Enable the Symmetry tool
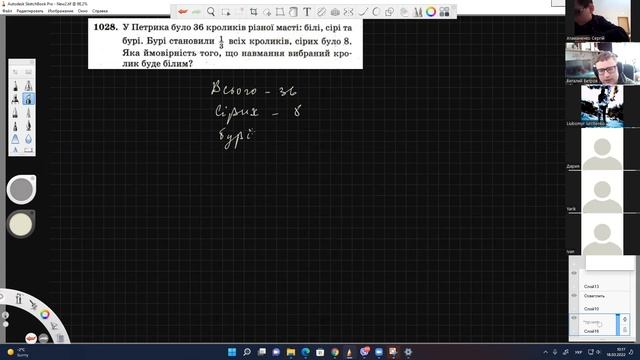 pyautogui.click(x=349, y=12)
